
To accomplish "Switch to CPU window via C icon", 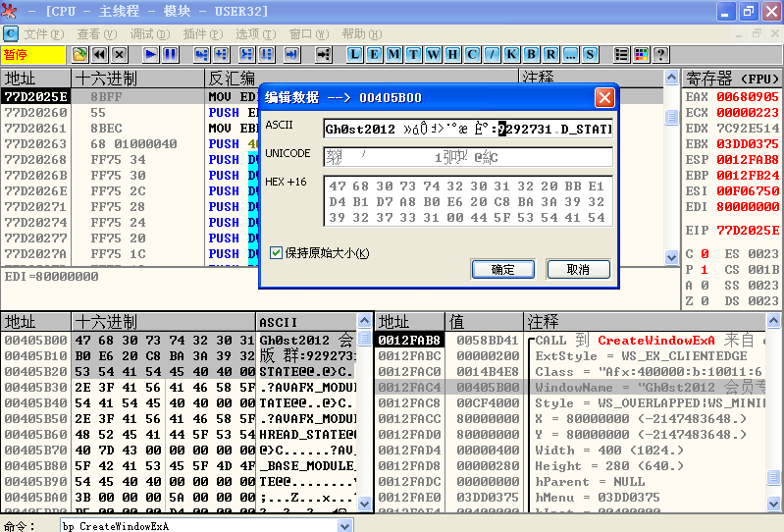I will [x=472, y=54].
